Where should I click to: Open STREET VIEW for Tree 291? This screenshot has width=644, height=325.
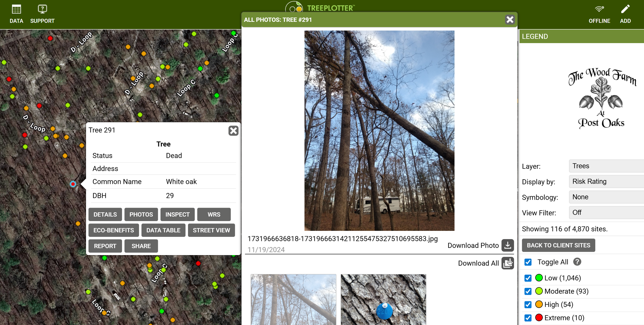click(211, 230)
